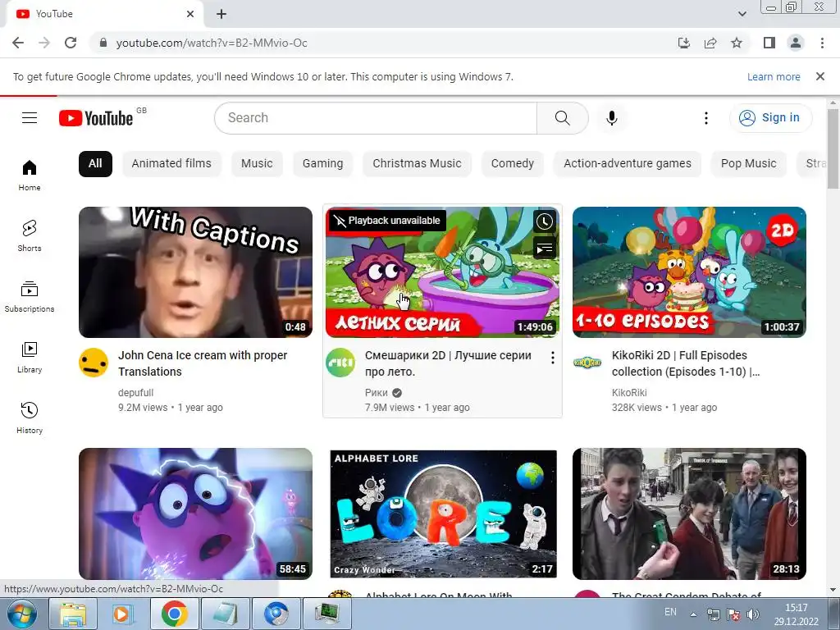Open Shorts in sidebar
This screenshot has height=630, width=840.
click(30, 235)
